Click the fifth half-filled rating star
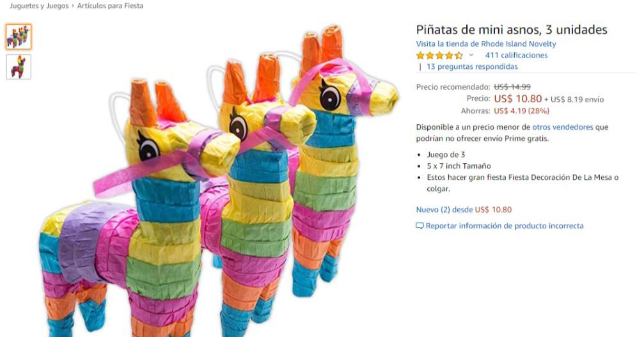The width and height of the screenshot is (644, 337). pyautogui.click(x=459, y=56)
